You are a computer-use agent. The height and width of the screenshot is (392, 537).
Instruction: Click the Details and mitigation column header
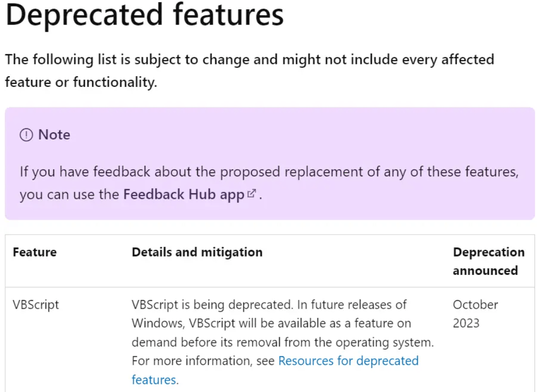click(197, 252)
